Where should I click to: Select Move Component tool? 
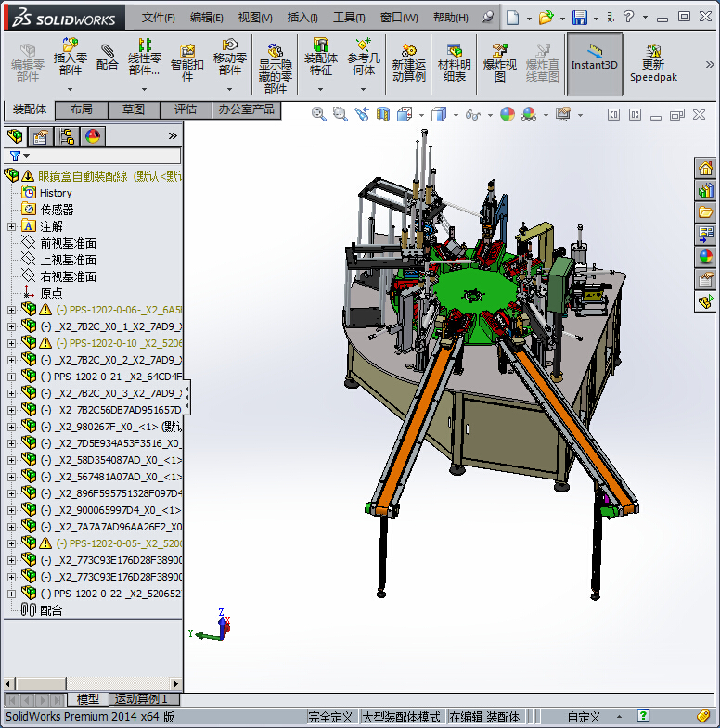click(x=229, y=57)
